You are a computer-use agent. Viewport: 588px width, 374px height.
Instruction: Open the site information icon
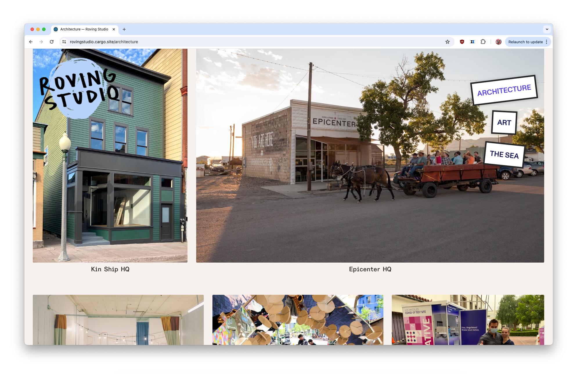pyautogui.click(x=64, y=42)
